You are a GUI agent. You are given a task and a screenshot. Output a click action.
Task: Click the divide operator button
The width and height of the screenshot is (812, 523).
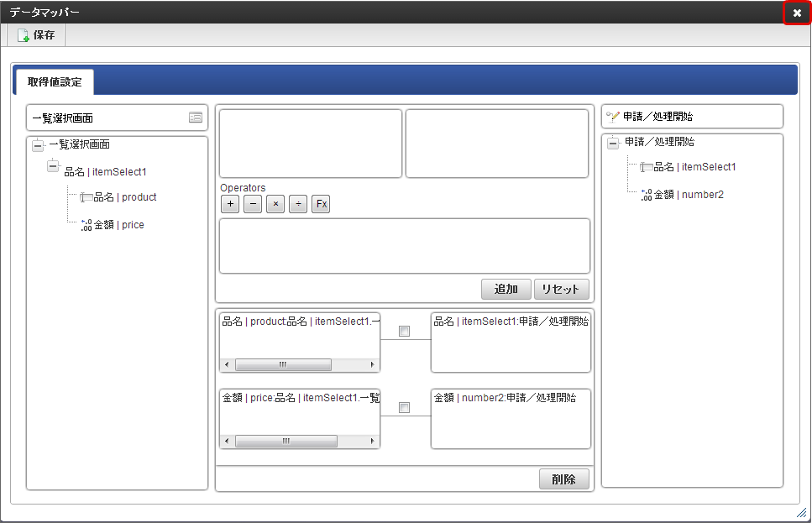(298, 204)
